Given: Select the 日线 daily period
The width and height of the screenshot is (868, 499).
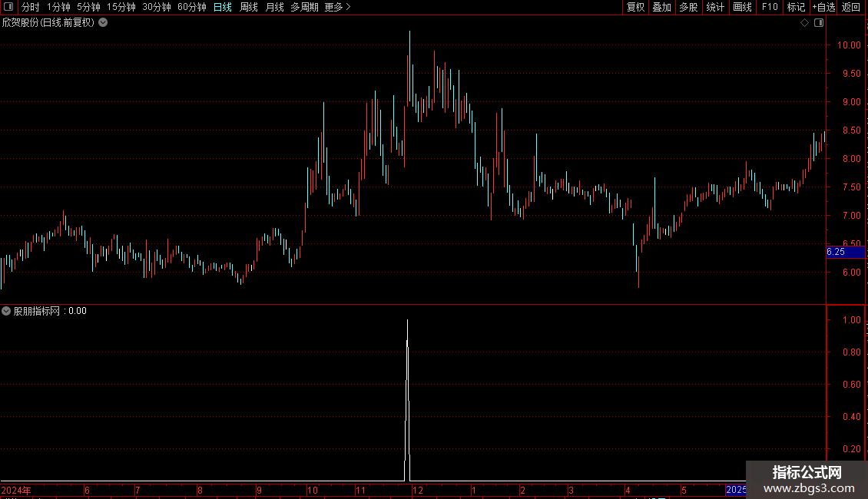Looking at the screenshot, I should coord(223,7).
